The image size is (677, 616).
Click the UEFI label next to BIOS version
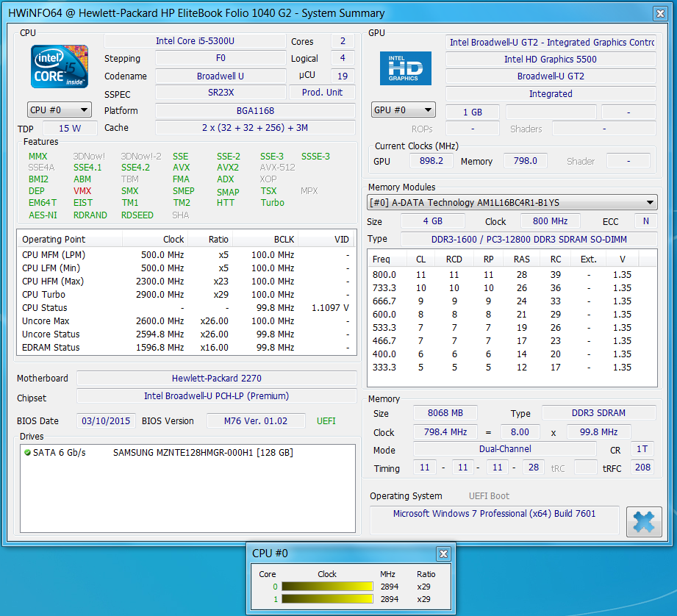(x=326, y=421)
